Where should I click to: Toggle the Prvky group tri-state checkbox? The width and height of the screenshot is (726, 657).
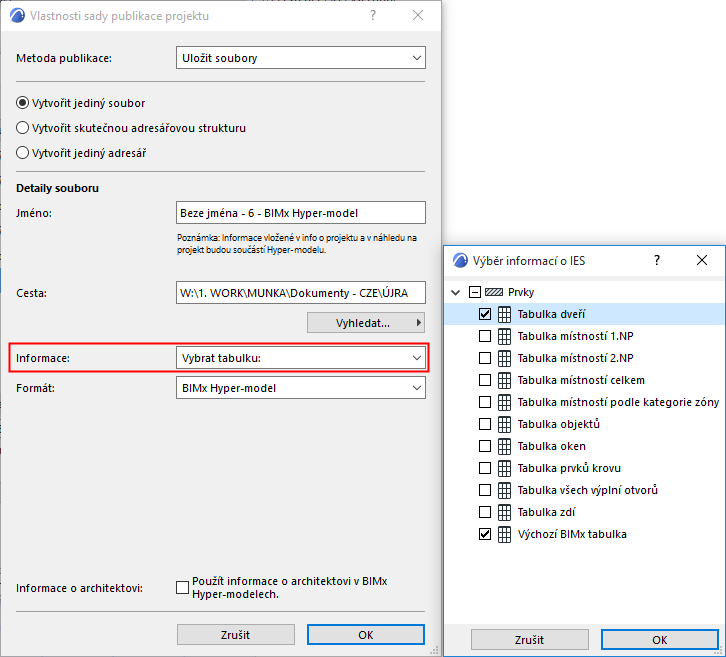pyautogui.click(x=475, y=292)
